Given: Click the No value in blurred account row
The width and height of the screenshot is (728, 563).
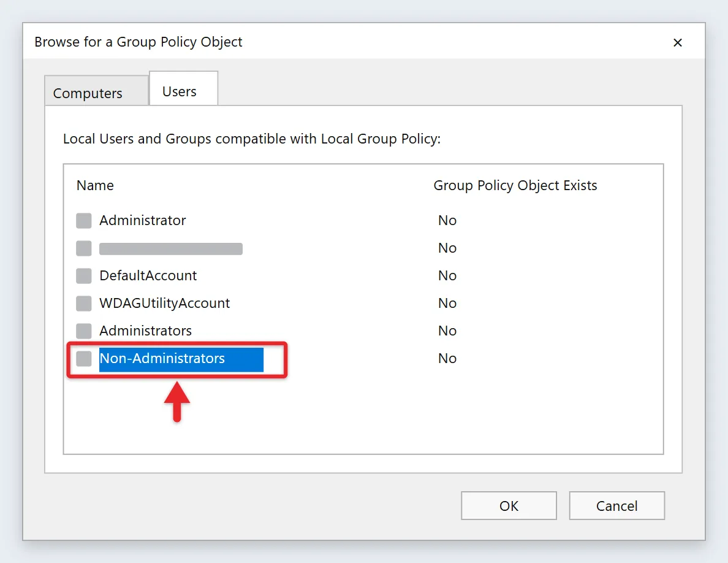Looking at the screenshot, I should (447, 248).
